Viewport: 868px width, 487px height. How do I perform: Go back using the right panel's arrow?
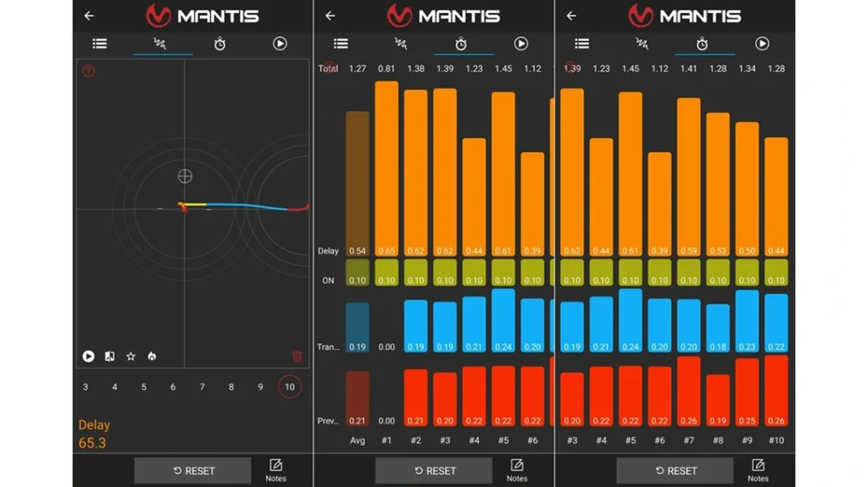point(571,15)
